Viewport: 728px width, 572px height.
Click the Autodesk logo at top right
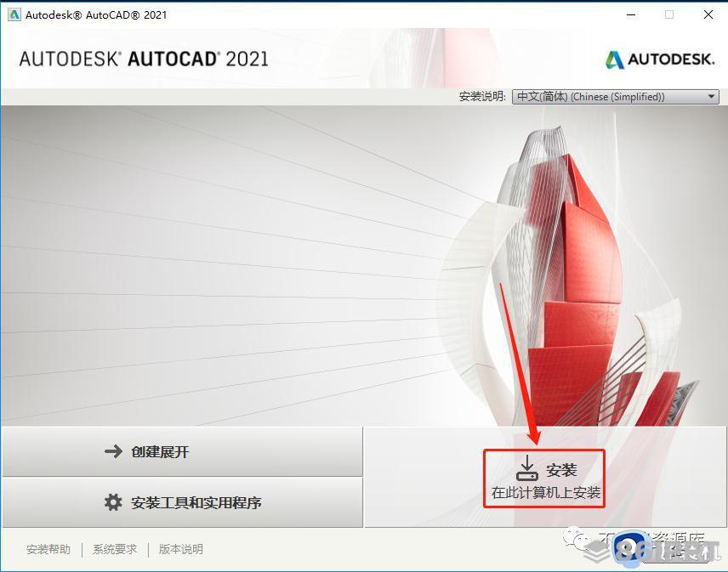click(x=660, y=59)
